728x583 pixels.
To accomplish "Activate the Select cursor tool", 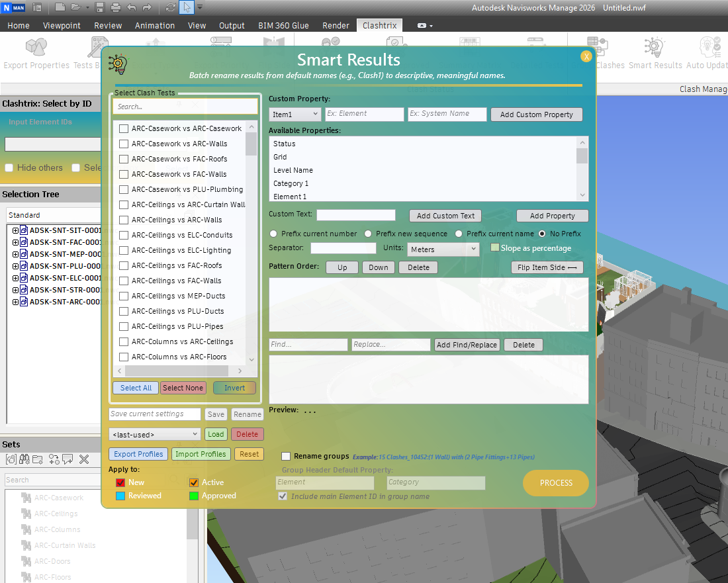I will pos(187,7).
